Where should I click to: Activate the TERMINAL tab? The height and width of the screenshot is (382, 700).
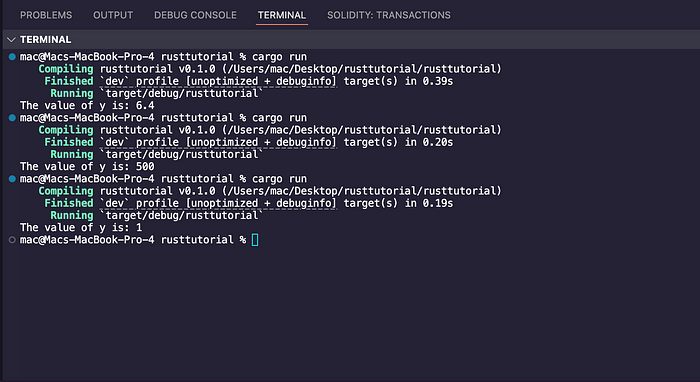(x=282, y=15)
